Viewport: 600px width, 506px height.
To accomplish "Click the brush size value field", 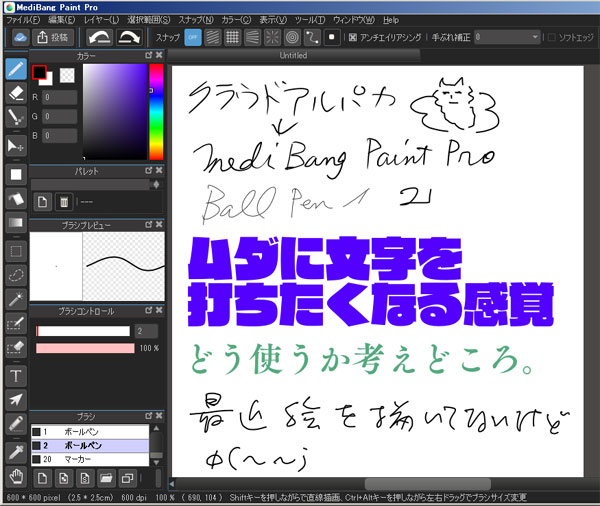I will coord(146,331).
